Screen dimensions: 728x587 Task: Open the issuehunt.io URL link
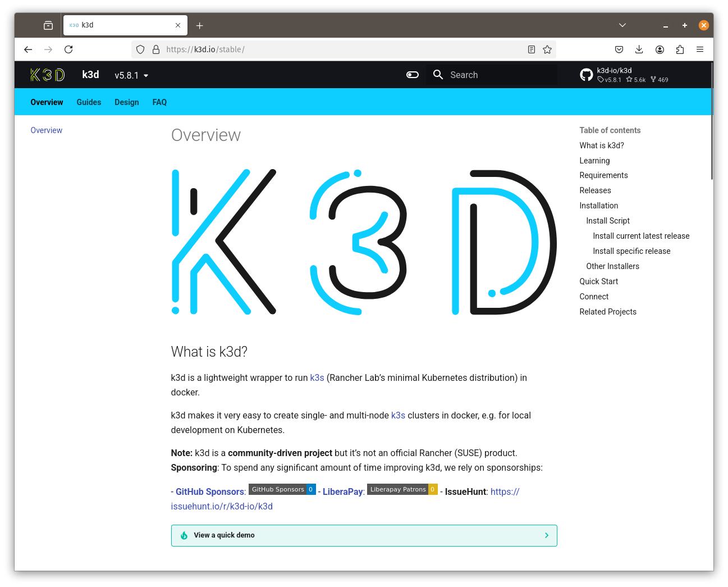[x=222, y=506]
